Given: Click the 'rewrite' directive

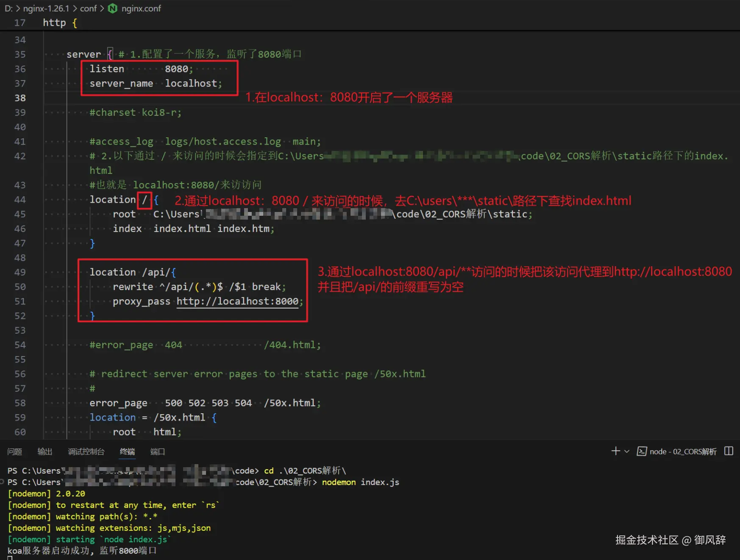Looking at the screenshot, I should pyautogui.click(x=133, y=287).
